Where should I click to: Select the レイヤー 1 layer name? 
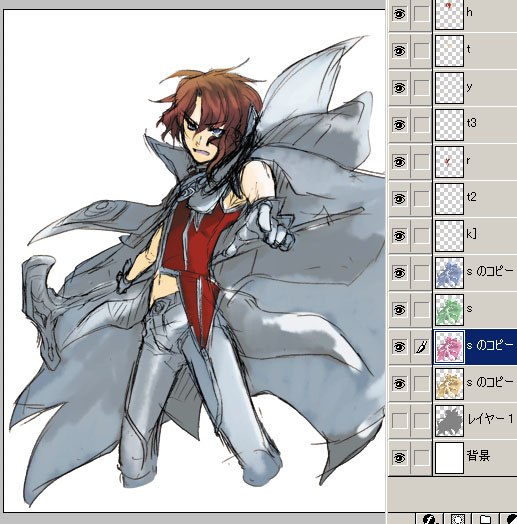coord(490,419)
